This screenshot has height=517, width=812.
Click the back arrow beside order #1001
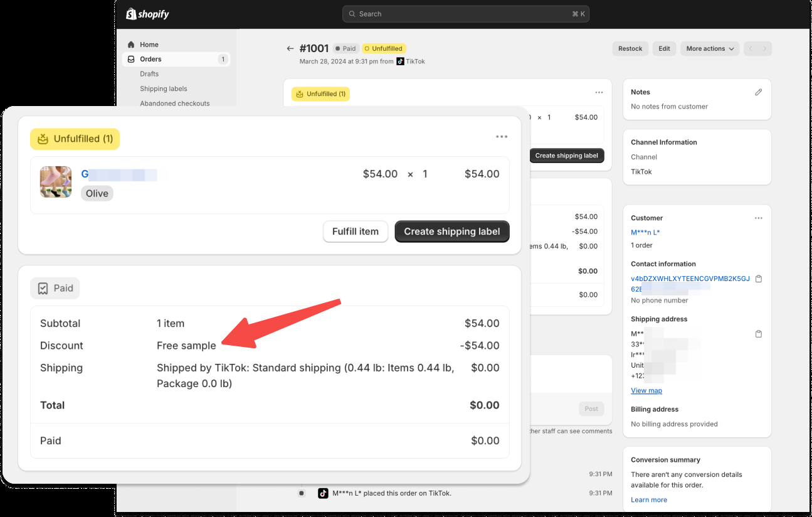[x=290, y=48]
